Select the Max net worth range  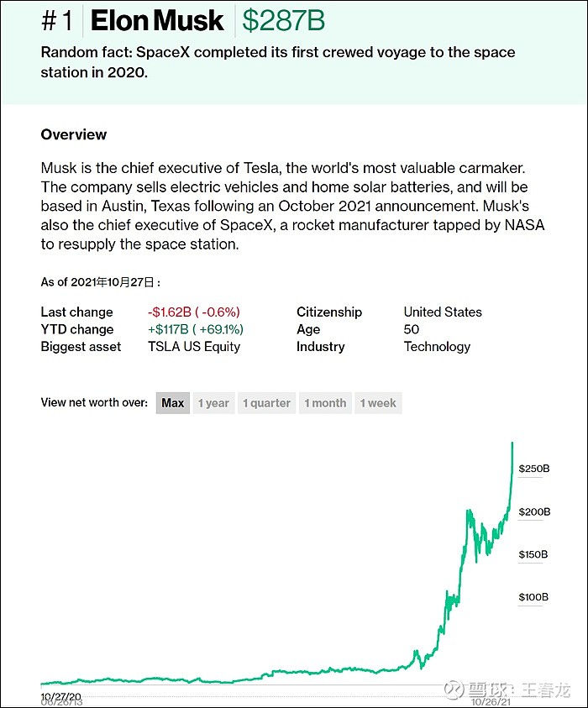pyautogui.click(x=172, y=403)
